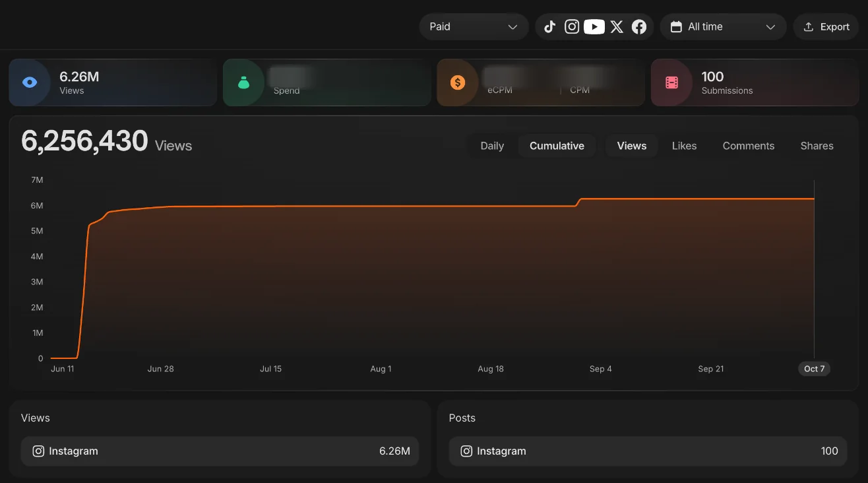Open the Paid filter dropdown

click(474, 27)
